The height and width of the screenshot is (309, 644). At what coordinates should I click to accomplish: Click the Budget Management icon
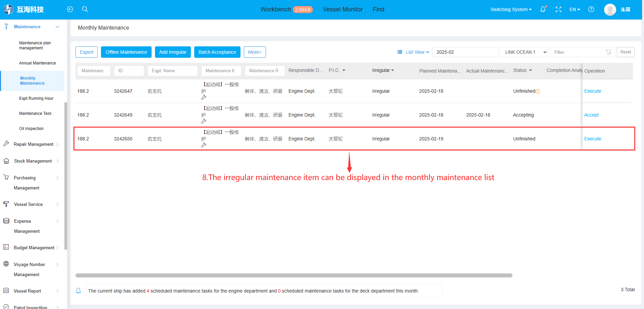click(x=6, y=247)
